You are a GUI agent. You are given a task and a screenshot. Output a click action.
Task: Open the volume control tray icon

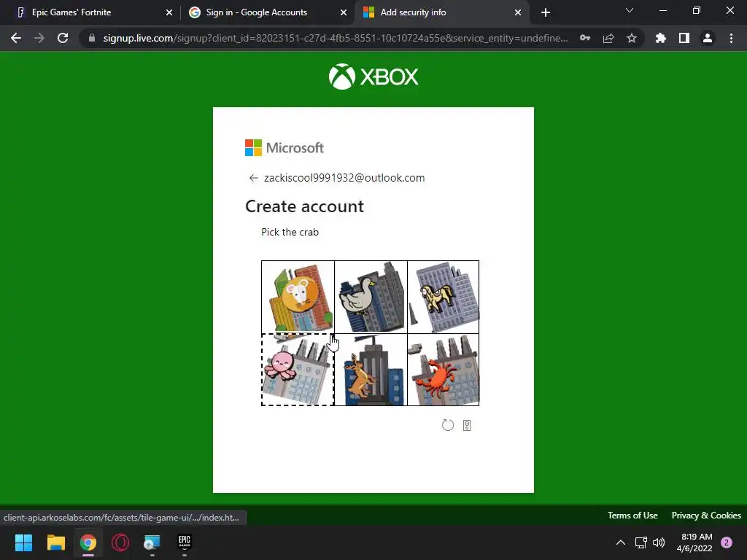pos(659,542)
